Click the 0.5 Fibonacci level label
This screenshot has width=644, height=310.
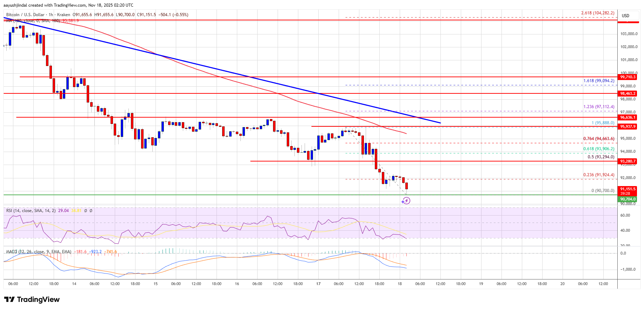(601, 157)
